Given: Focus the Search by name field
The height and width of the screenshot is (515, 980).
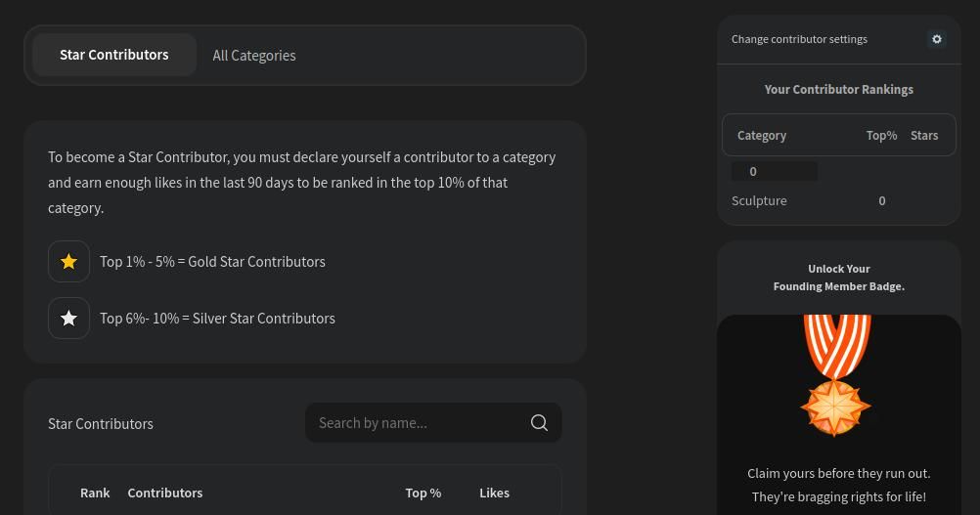Looking at the screenshot, I should pyautogui.click(x=416, y=423).
